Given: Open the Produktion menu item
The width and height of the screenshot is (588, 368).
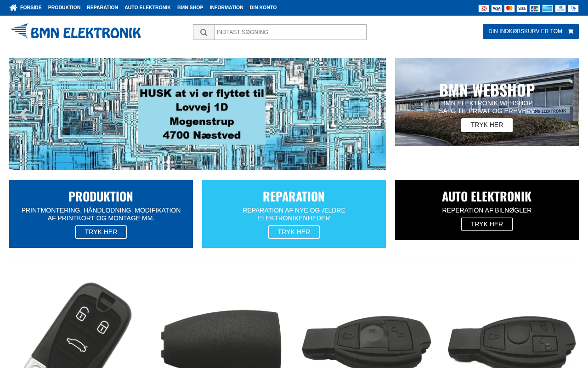Looking at the screenshot, I should [x=64, y=7].
